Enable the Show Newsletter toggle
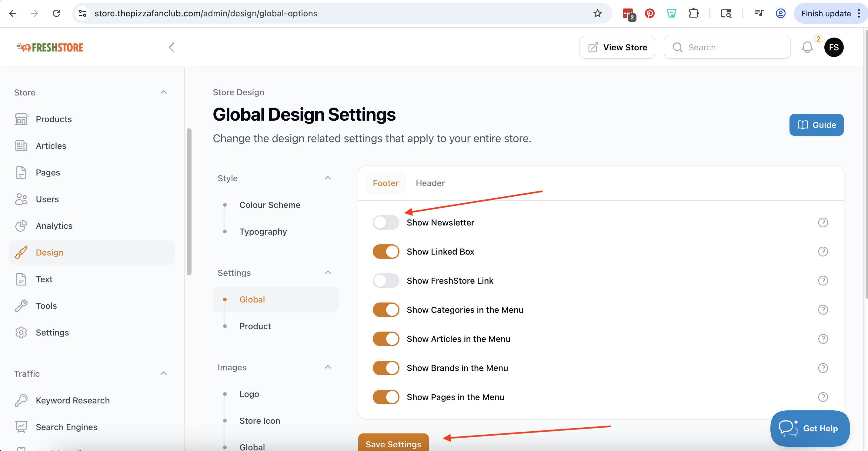Screen dimensions: 868x451 [386, 222]
